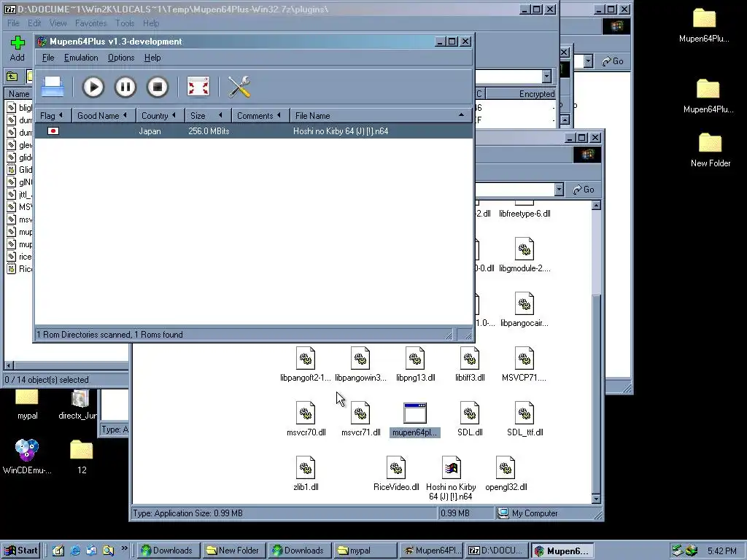Click Go button in front Explorer window
The width and height of the screenshot is (747, 560).
click(x=583, y=190)
